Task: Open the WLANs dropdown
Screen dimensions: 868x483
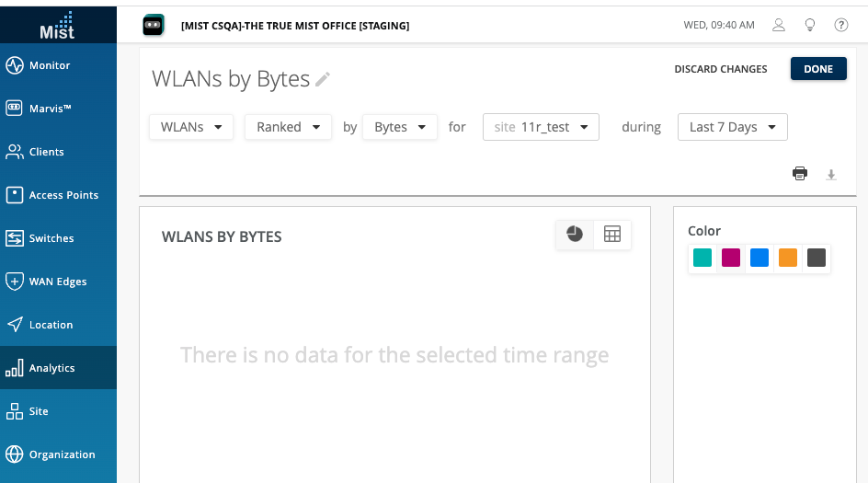Action: [191, 127]
